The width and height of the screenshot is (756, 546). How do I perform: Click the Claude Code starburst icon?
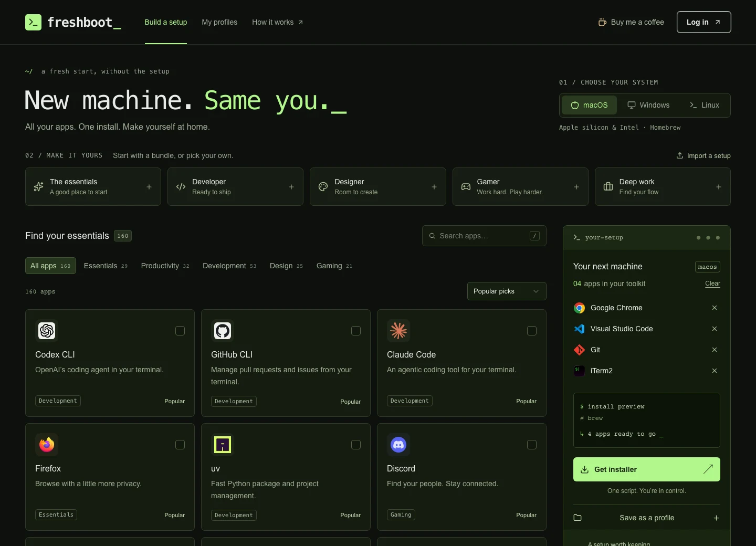tap(398, 331)
